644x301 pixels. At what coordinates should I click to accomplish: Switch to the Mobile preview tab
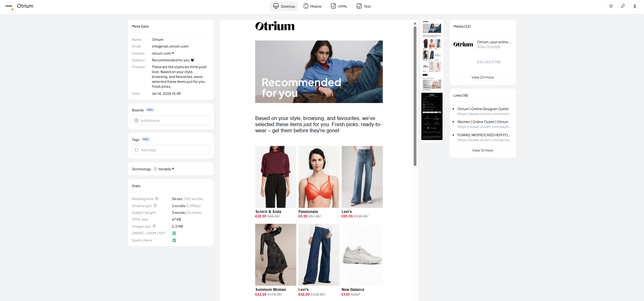312,6
